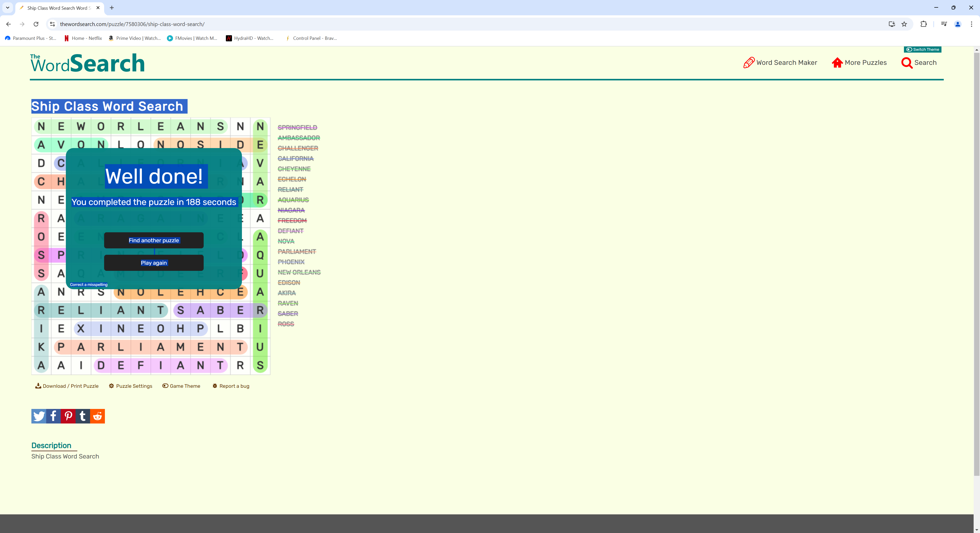Viewport: 980px width, 533px height.
Task: Click Correct a misspelling link
Action: (x=89, y=285)
